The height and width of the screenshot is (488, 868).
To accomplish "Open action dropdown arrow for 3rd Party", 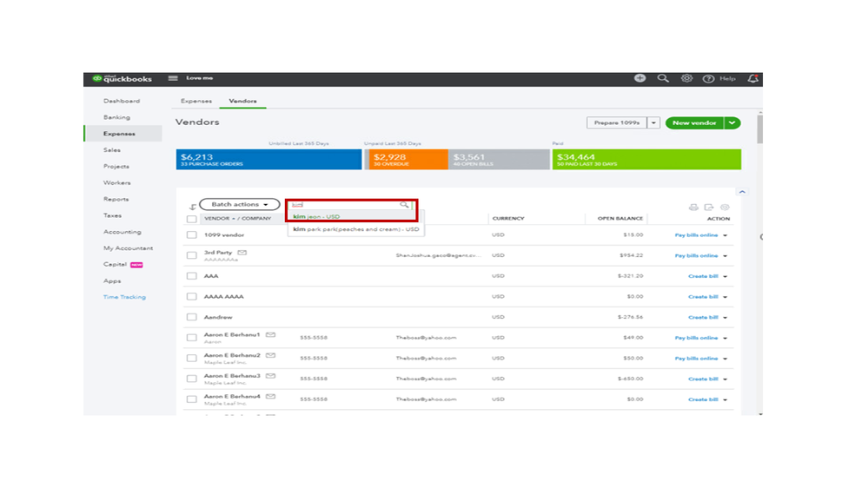I will tap(726, 256).
